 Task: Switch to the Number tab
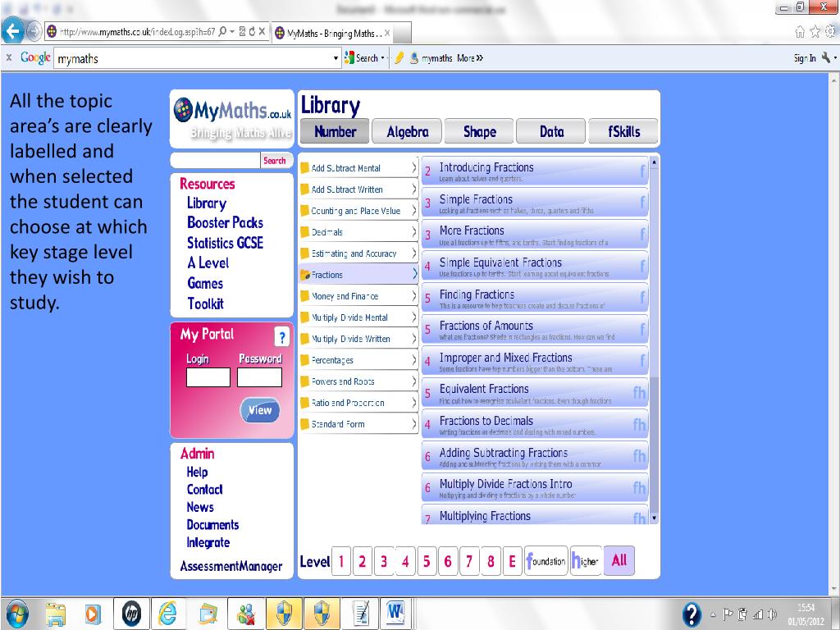[335, 132]
